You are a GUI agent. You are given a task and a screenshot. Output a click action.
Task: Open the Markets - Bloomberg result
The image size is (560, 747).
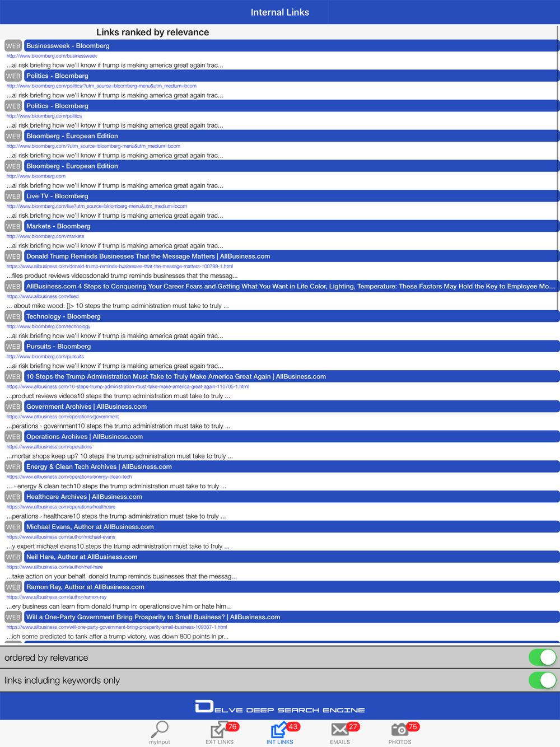(292, 226)
